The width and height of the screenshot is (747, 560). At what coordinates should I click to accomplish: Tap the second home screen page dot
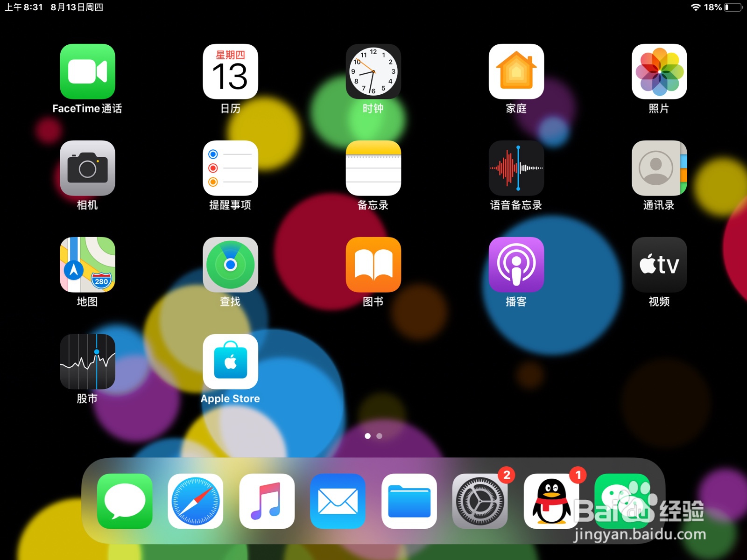pos(379,436)
